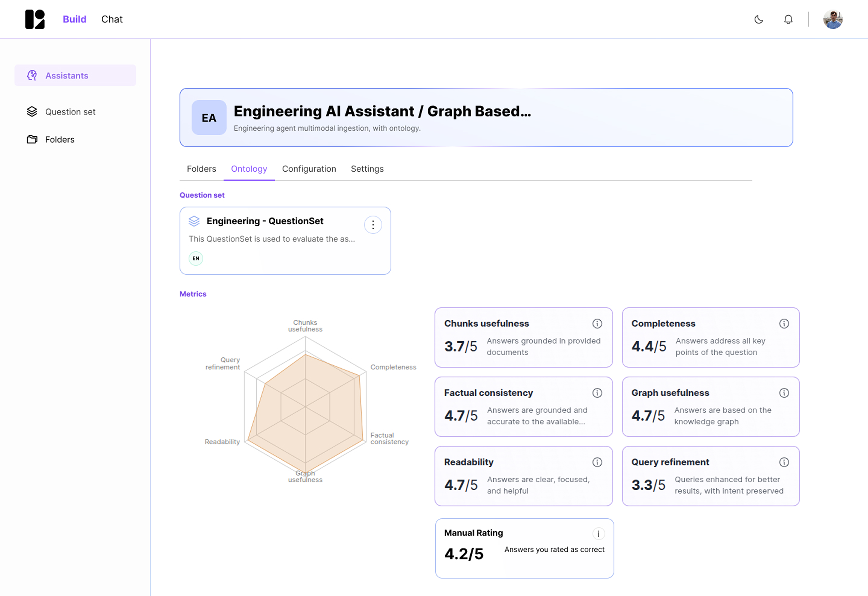Open notifications with the bell icon
868x596 pixels.
(788, 19)
